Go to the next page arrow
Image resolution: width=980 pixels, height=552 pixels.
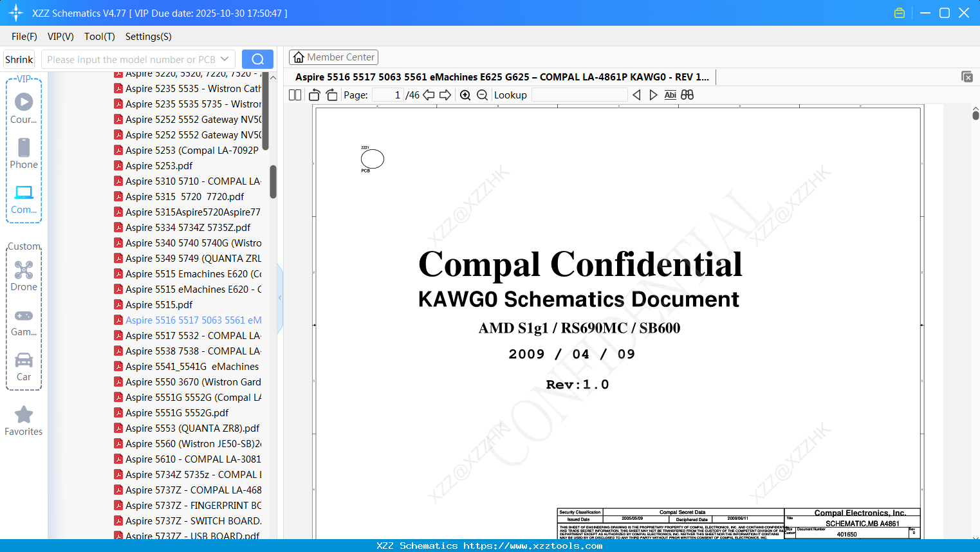445,95
